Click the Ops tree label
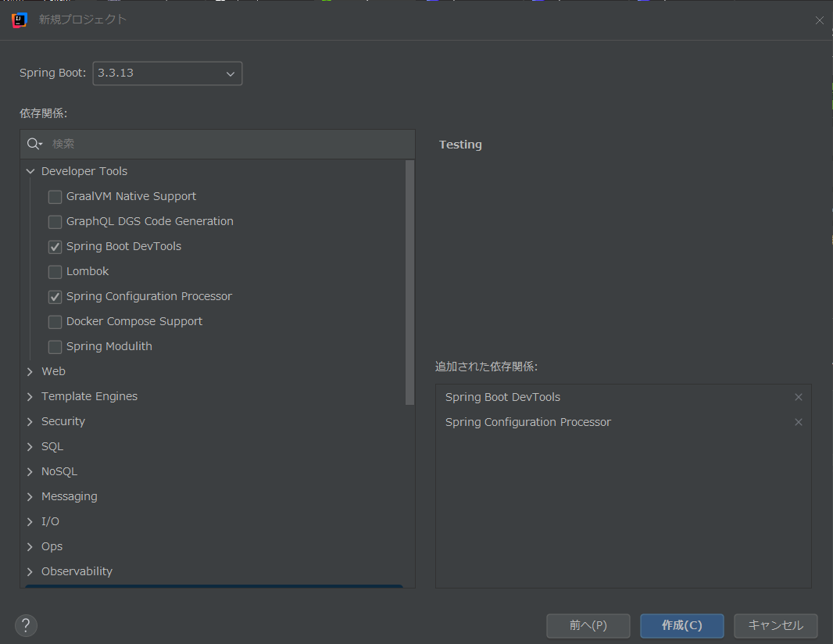The width and height of the screenshot is (833, 644). [x=52, y=546]
